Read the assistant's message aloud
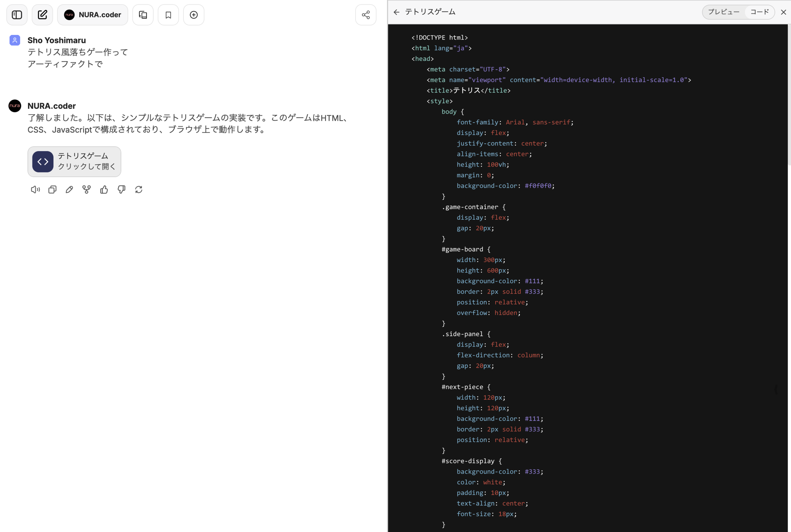 click(x=35, y=189)
